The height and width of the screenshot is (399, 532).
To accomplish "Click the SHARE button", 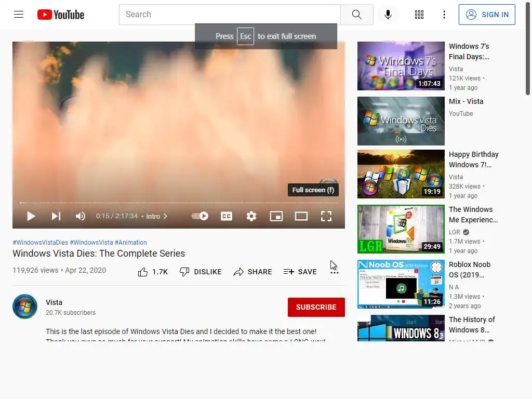I will pos(253,272).
